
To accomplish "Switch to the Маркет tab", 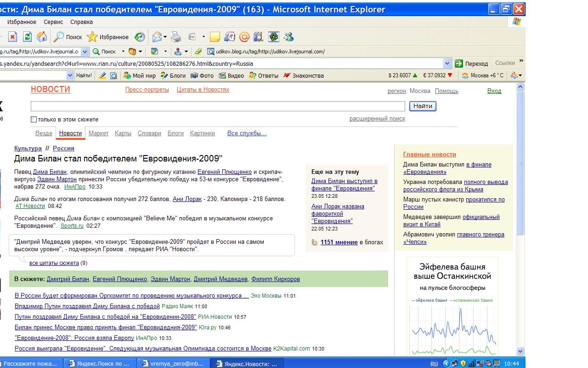I will click(98, 133).
